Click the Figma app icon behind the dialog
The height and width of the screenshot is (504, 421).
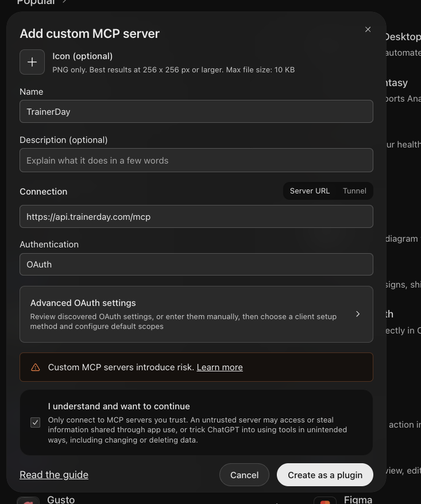pos(325,501)
